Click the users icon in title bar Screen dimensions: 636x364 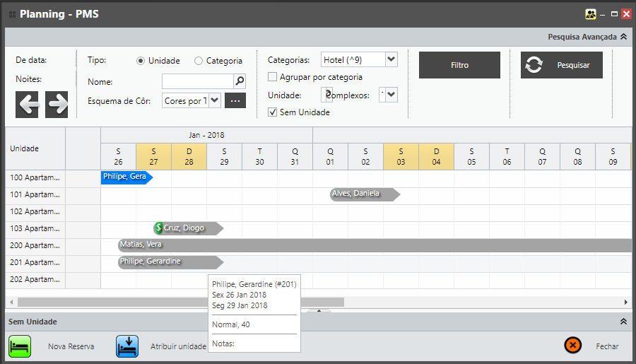[591, 14]
